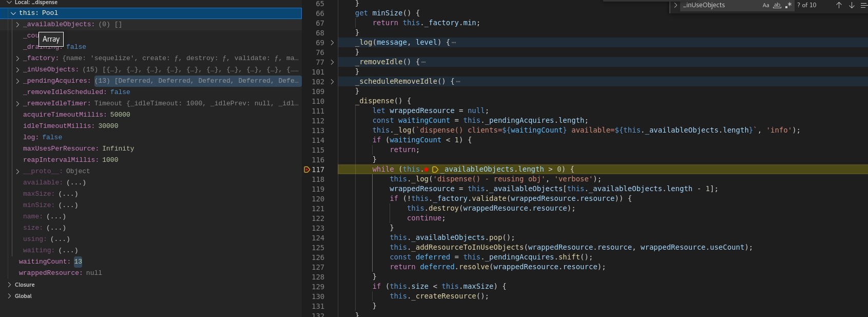
Task: Select the waitingCount: 13 variable
Action: point(151,262)
